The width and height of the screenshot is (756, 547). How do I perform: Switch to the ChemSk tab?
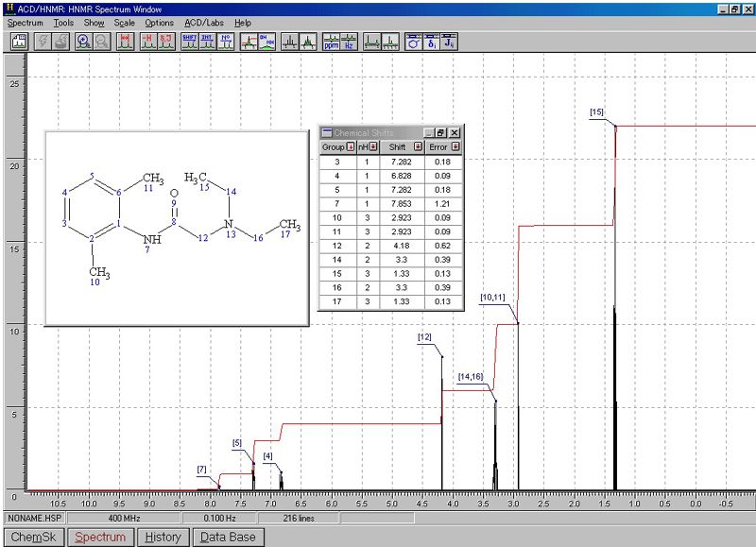[x=33, y=537]
